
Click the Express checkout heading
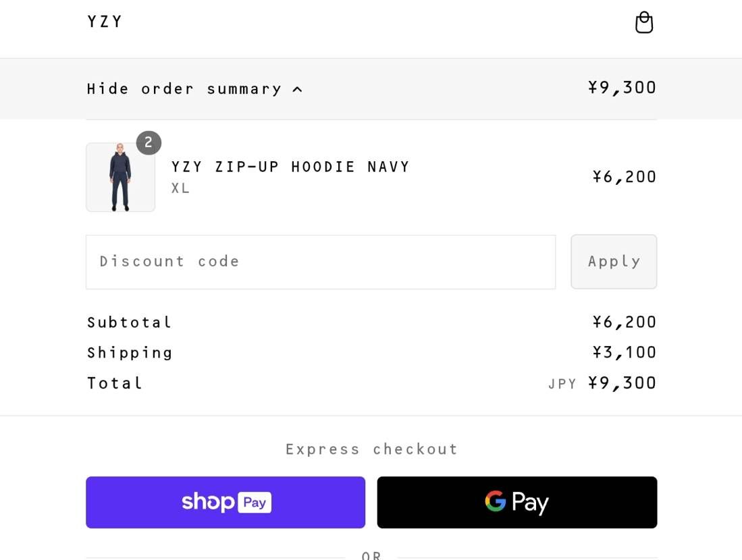point(371,449)
